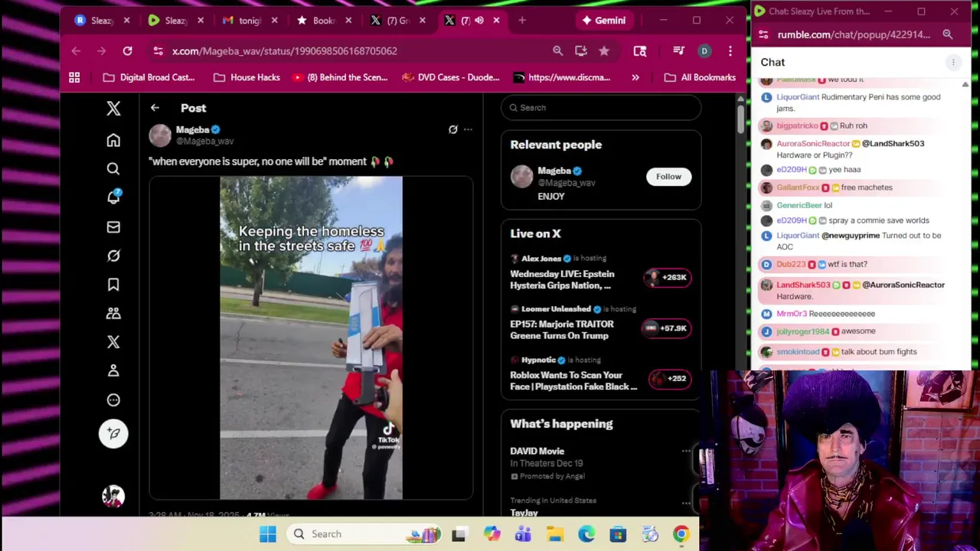Viewport: 980px width, 551px height.
Task: Open Chrome three-dot menu
Action: [730, 51]
